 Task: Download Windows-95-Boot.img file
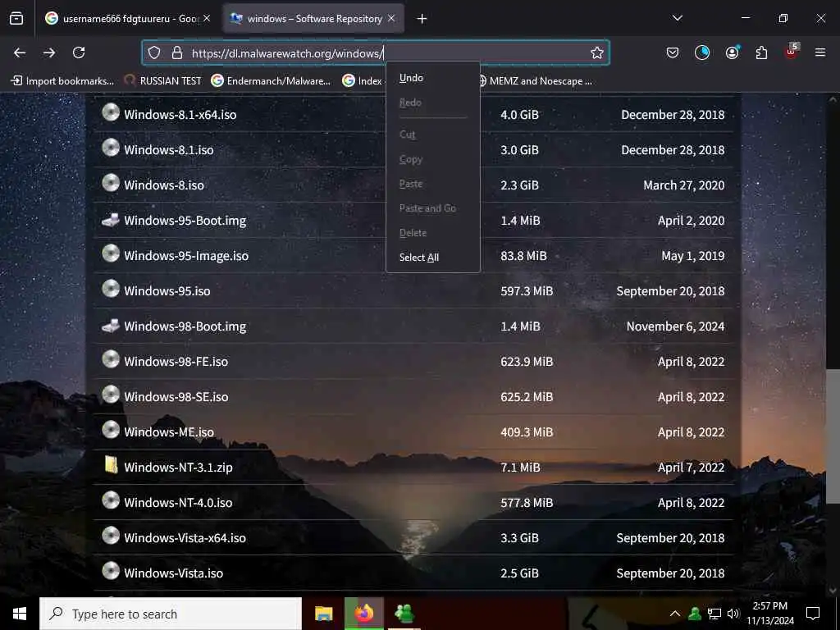click(x=185, y=221)
